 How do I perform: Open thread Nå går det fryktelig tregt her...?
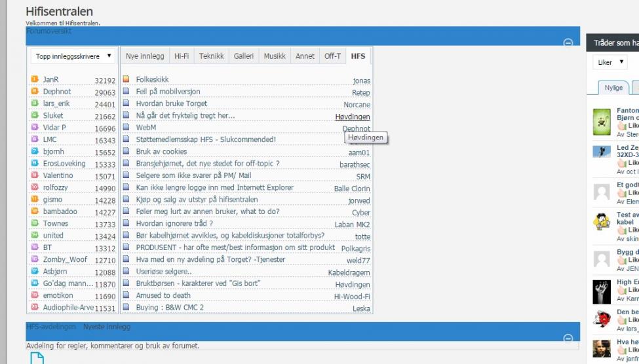[185, 115]
